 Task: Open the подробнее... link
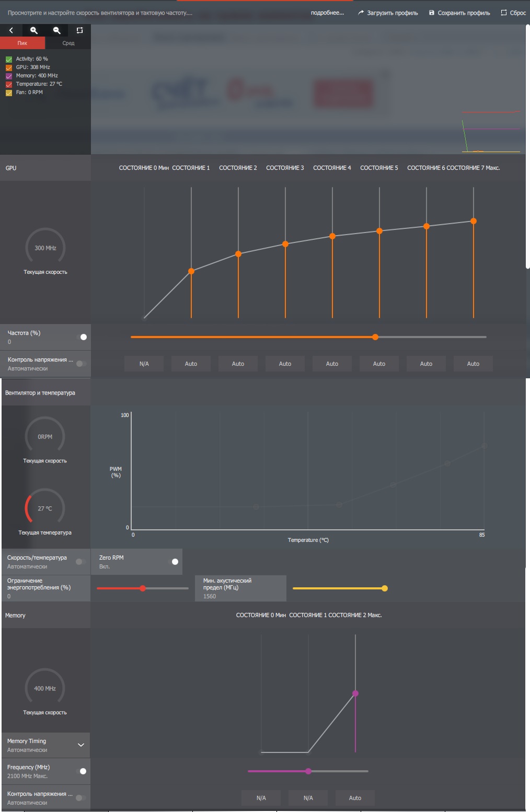[x=327, y=13]
